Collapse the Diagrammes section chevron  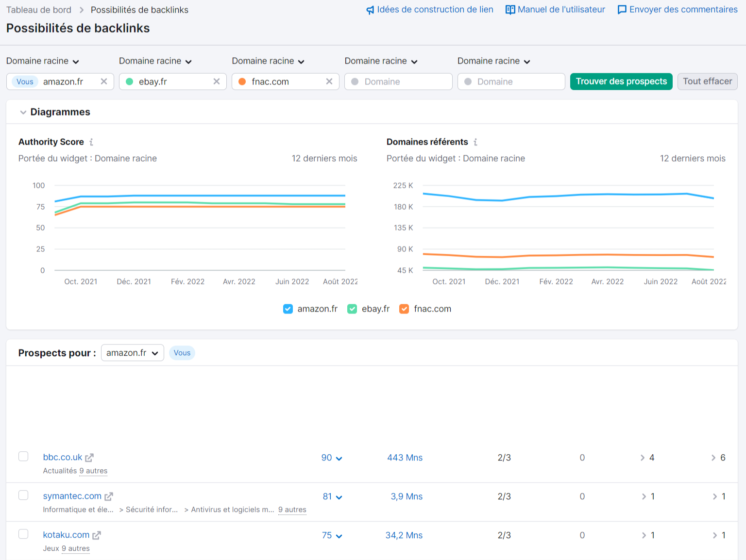pos(23,113)
